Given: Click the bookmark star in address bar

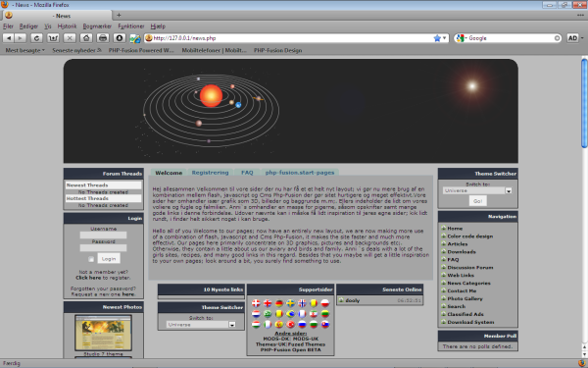Looking at the screenshot, I should 437,38.
